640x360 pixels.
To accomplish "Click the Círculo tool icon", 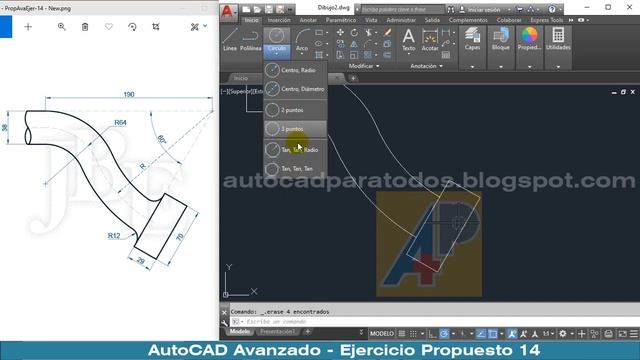I will point(276,36).
